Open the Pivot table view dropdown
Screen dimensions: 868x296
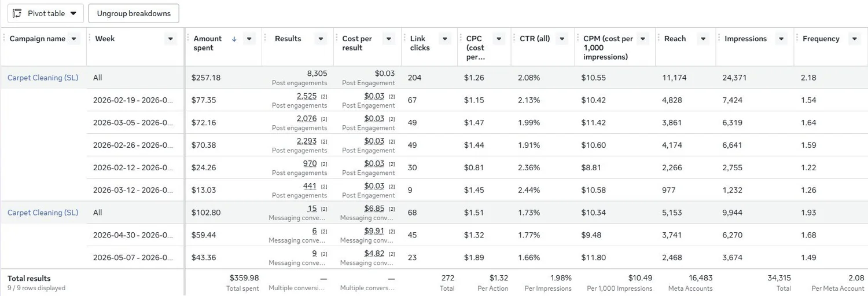point(46,13)
